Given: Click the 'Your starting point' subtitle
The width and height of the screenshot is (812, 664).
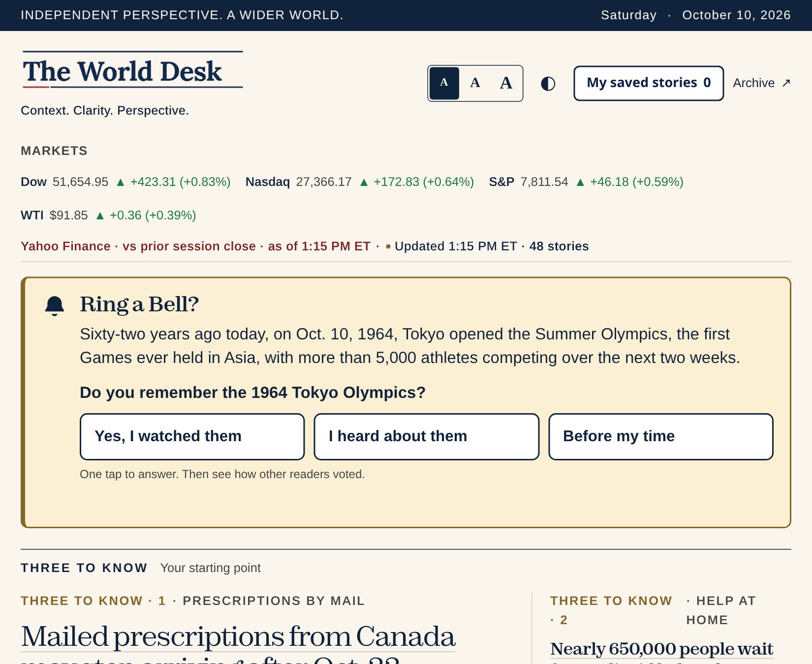Looking at the screenshot, I should tap(211, 568).
